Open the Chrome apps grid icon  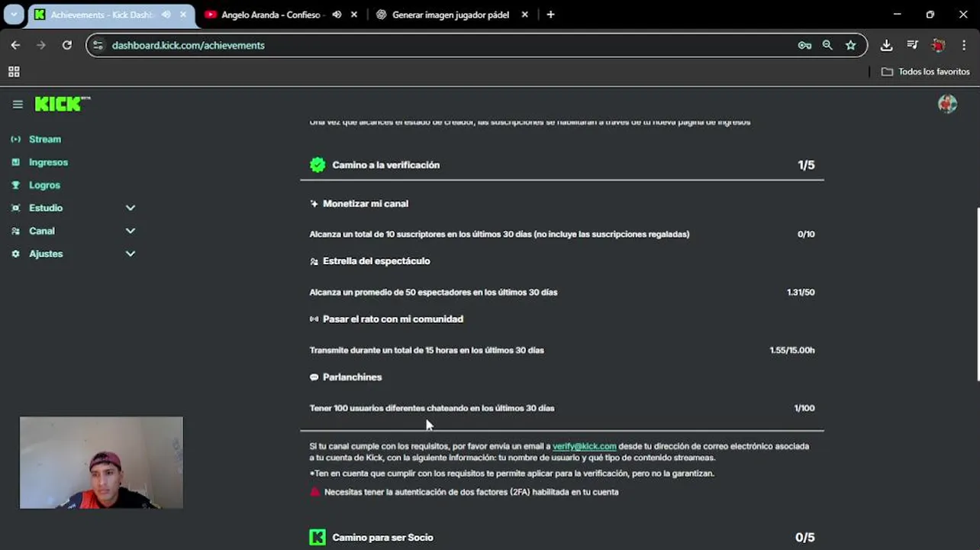click(14, 72)
